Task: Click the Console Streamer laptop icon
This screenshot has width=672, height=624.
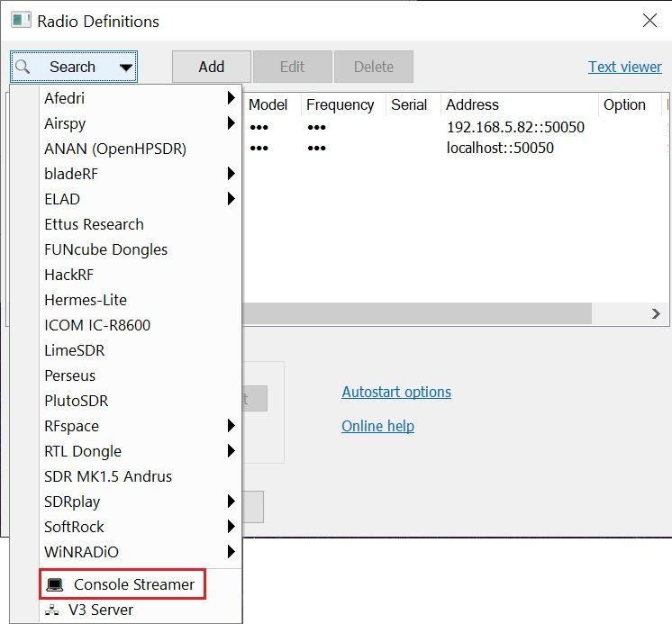Action: click(x=56, y=584)
